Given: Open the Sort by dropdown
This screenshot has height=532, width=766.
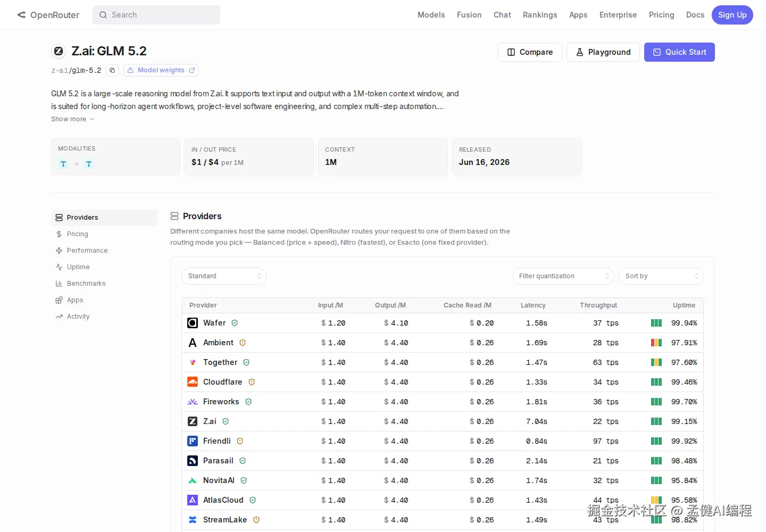Looking at the screenshot, I should coord(661,276).
